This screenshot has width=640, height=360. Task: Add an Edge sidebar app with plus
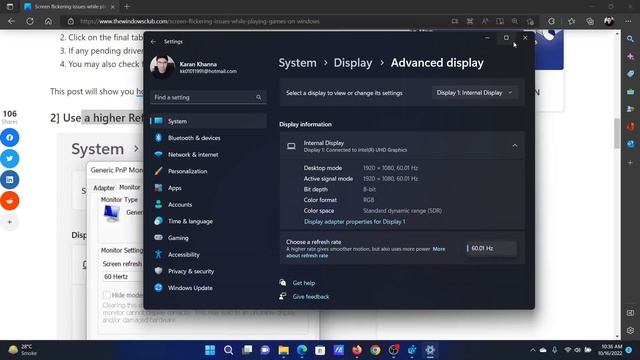coord(631,162)
